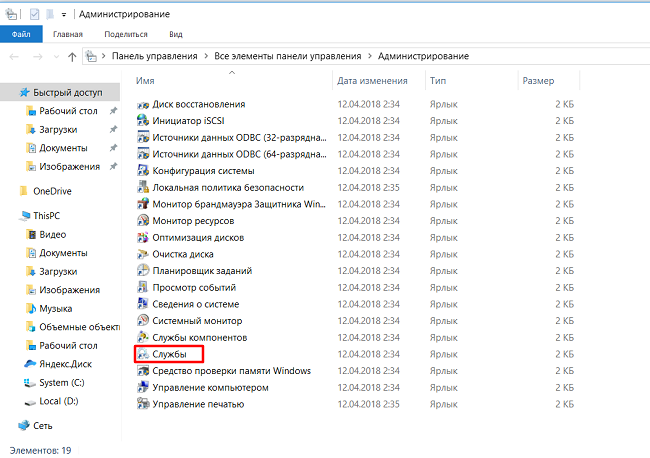Select the Монитор ресурсов icon
The height and width of the screenshot is (458, 650).
(142, 220)
